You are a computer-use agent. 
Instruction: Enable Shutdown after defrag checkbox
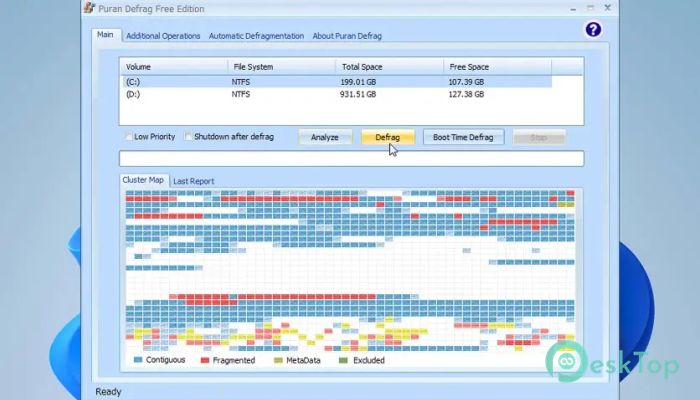coord(188,137)
